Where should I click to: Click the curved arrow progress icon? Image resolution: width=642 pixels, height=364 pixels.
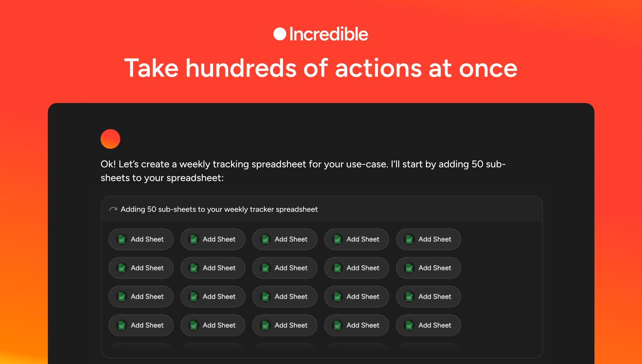113,209
